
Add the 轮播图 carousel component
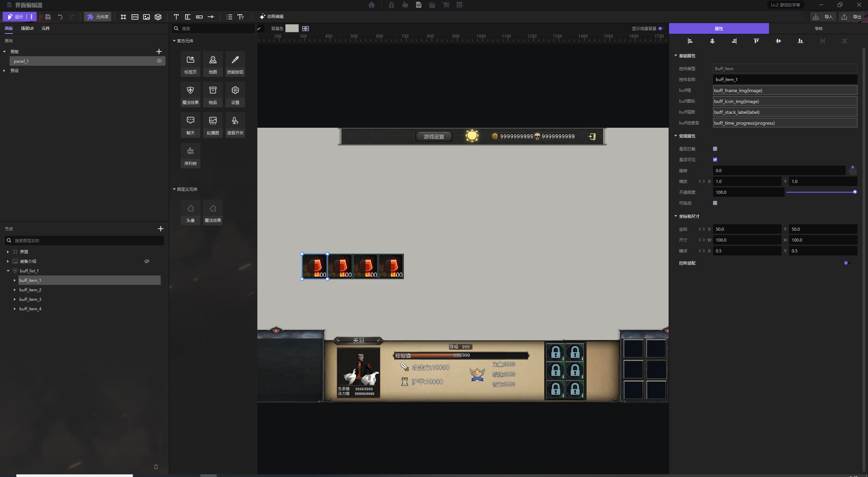213,125
